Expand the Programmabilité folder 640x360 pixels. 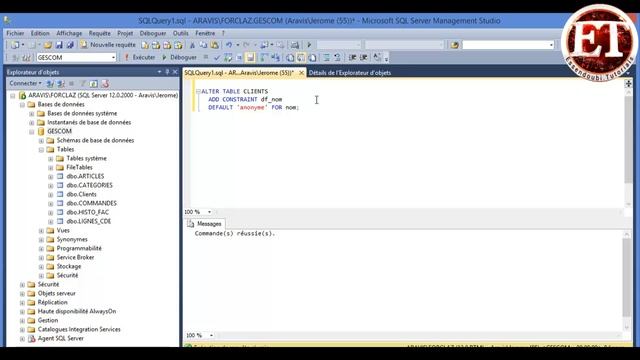[x=41, y=249]
